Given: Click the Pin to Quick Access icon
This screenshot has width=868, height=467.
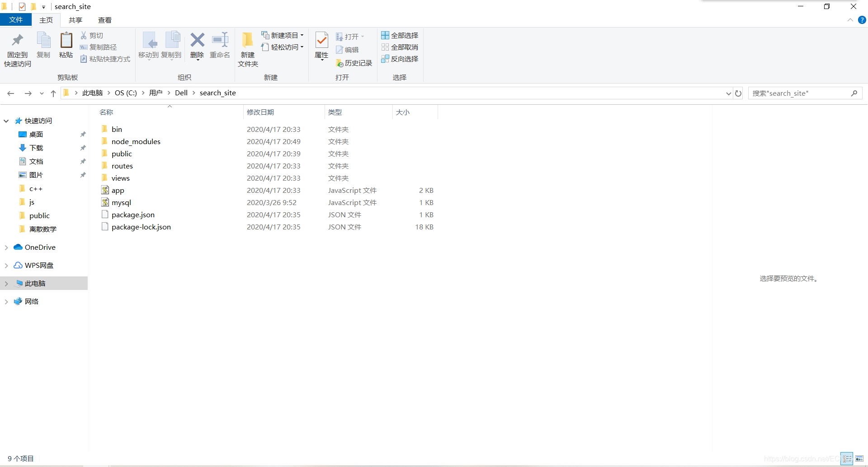Looking at the screenshot, I should [x=18, y=41].
